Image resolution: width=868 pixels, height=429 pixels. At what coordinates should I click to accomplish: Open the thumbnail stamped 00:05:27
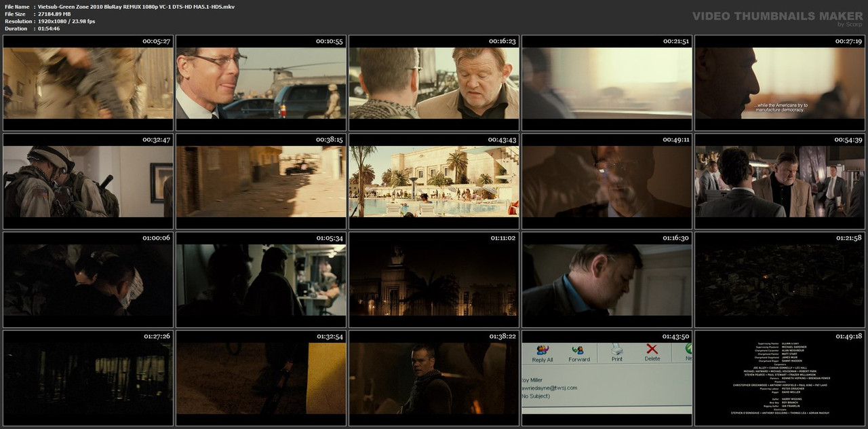tap(88, 83)
